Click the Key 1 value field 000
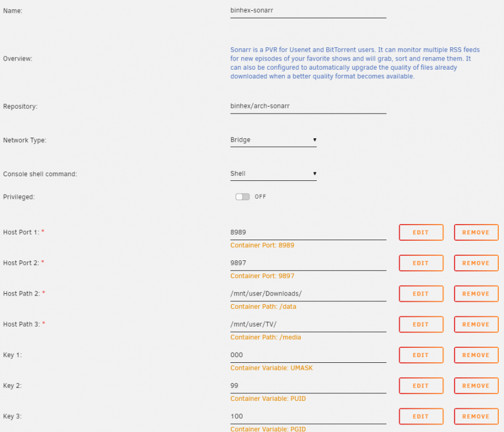Image resolution: width=504 pixels, height=432 pixels. [308, 355]
